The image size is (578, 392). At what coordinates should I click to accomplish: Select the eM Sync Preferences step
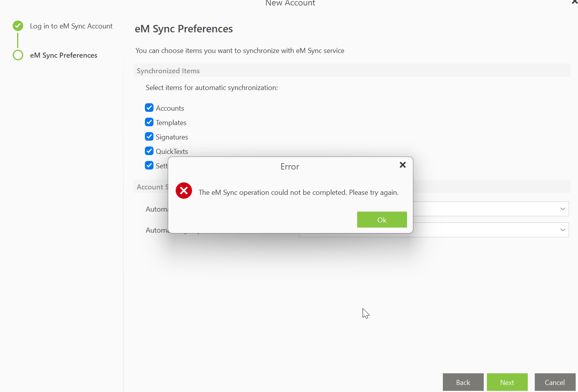point(63,55)
